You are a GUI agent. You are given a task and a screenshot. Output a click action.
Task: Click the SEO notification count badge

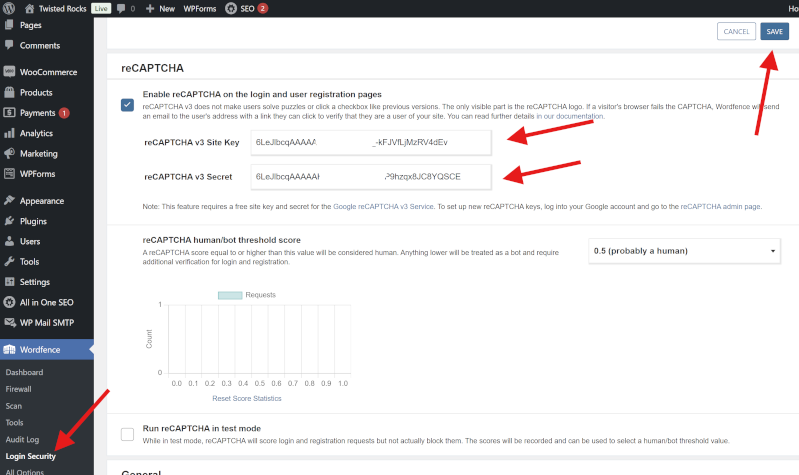pyautogui.click(x=262, y=8)
